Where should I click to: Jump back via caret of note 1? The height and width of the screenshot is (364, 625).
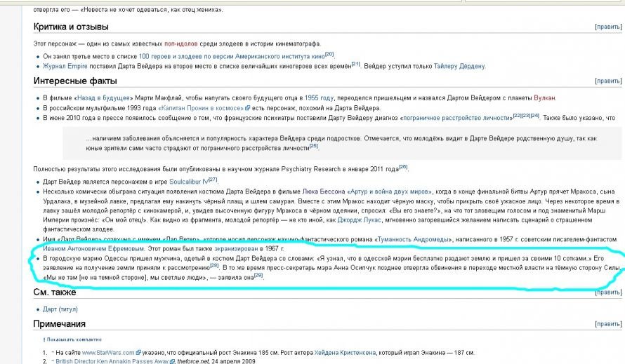[x=52, y=352]
